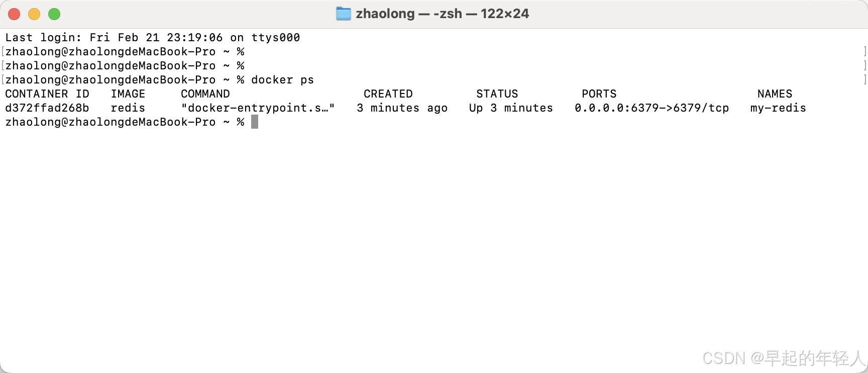868x373 pixels.
Task: Click the COMMAND column header
Action: point(205,94)
